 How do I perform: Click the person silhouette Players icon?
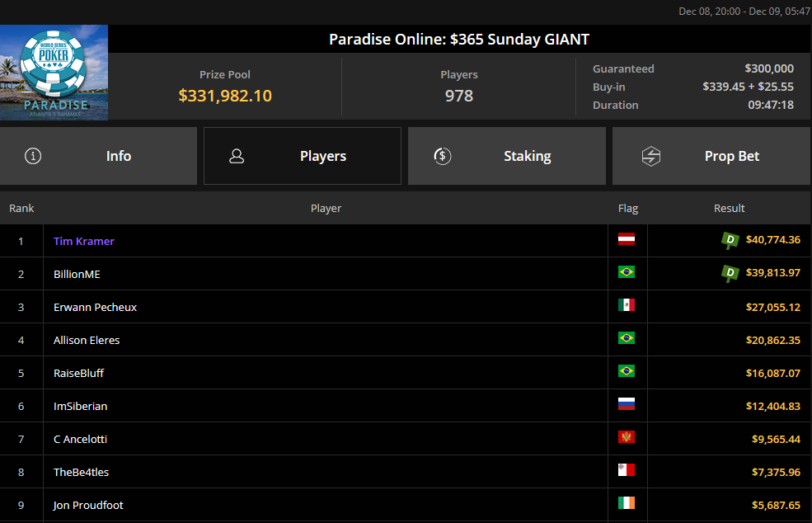[237, 156]
